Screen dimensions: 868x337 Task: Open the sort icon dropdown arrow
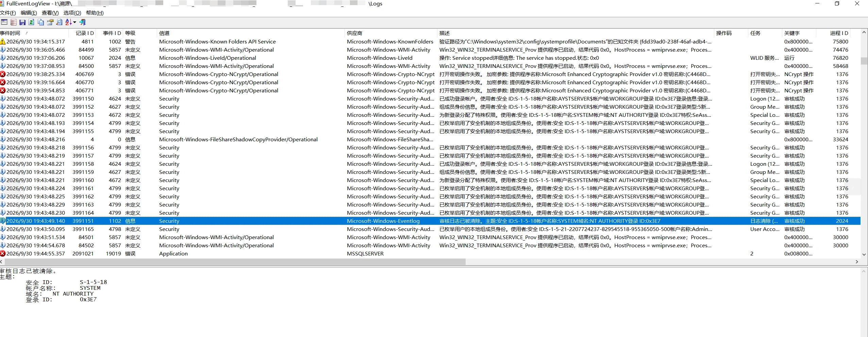coord(74,22)
